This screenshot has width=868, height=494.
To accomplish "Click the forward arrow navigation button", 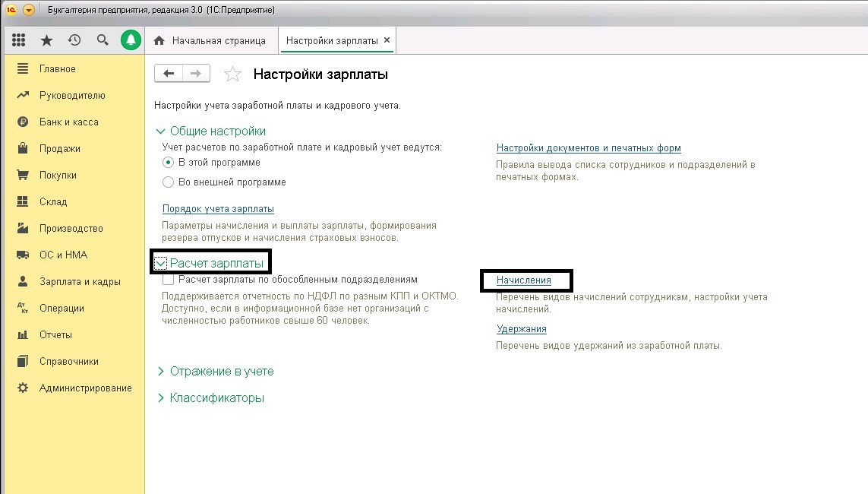I will (x=196, y=74).
